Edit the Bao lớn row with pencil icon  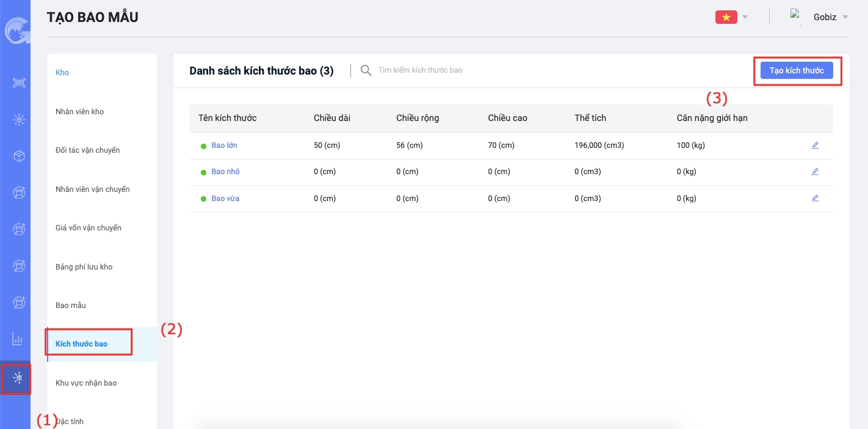click(815, 145)
